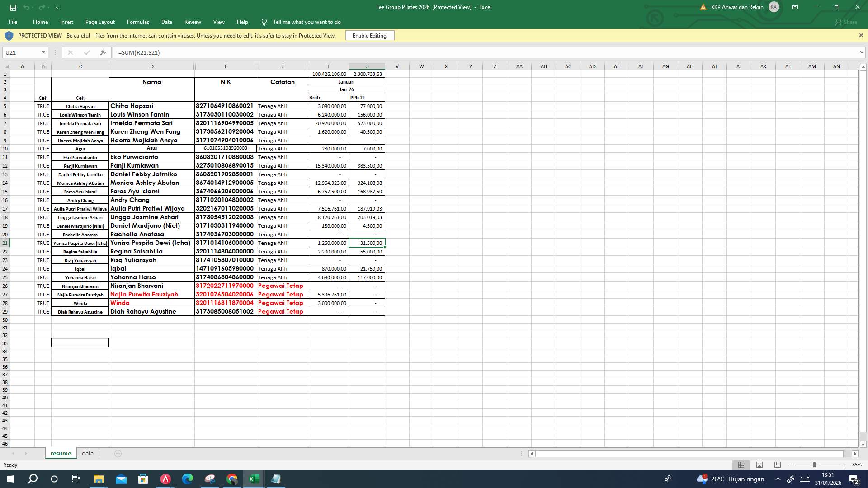
Task: Open the Name Box dropdown
Action: coord(43,52)
